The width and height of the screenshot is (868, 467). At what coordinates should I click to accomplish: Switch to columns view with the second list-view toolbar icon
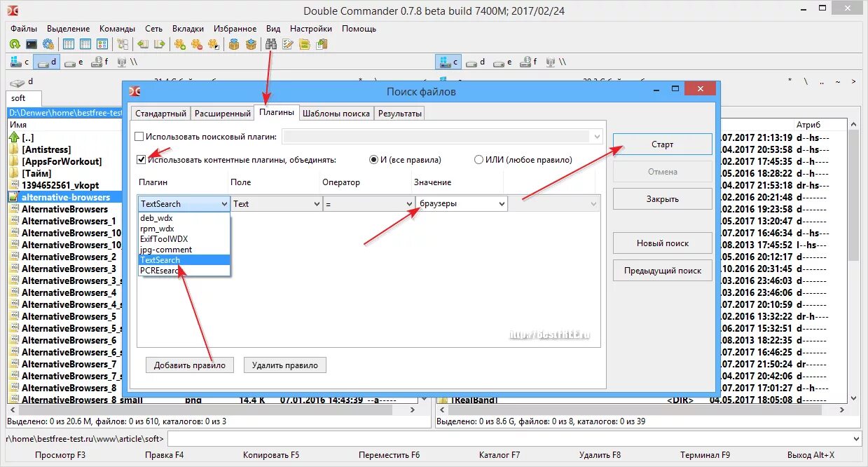click(x=85, y=44)
